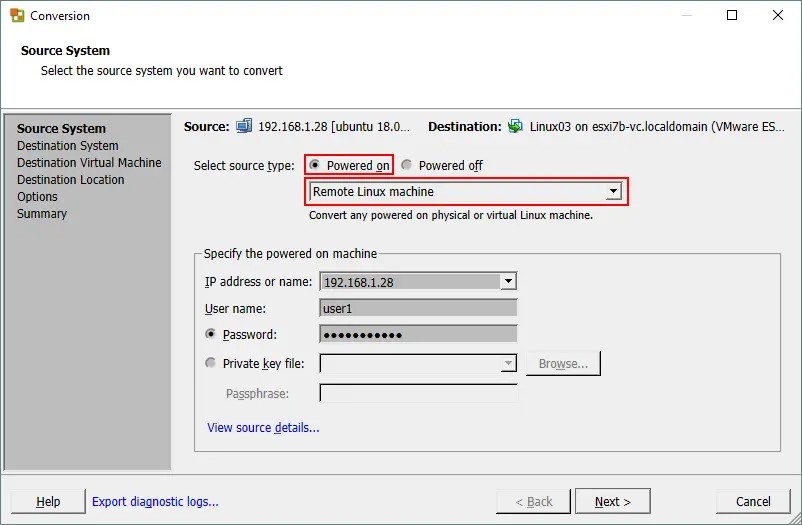This screenshot has width=802, height=525.
Task: Open Help for the wizard
Action: tap(48, 501)
